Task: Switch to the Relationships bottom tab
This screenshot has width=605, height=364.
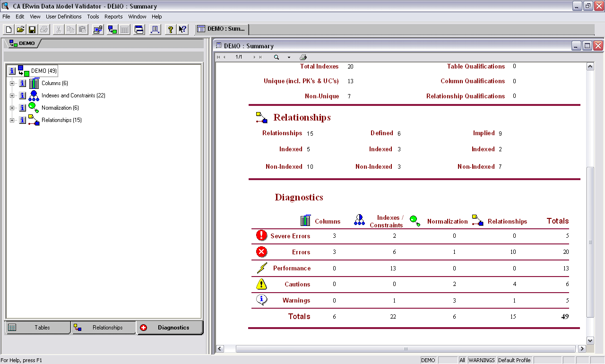Action: click(x=104, y=328)
